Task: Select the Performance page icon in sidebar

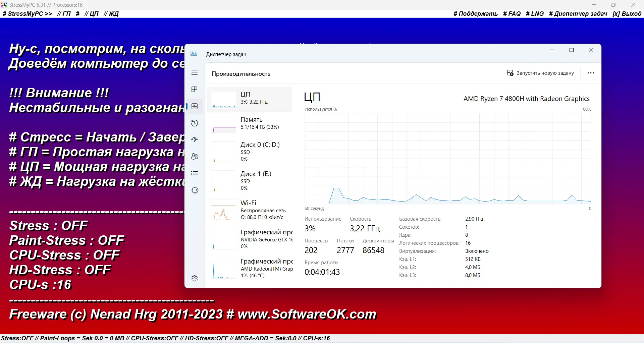Action: click(x=195, y=106)
